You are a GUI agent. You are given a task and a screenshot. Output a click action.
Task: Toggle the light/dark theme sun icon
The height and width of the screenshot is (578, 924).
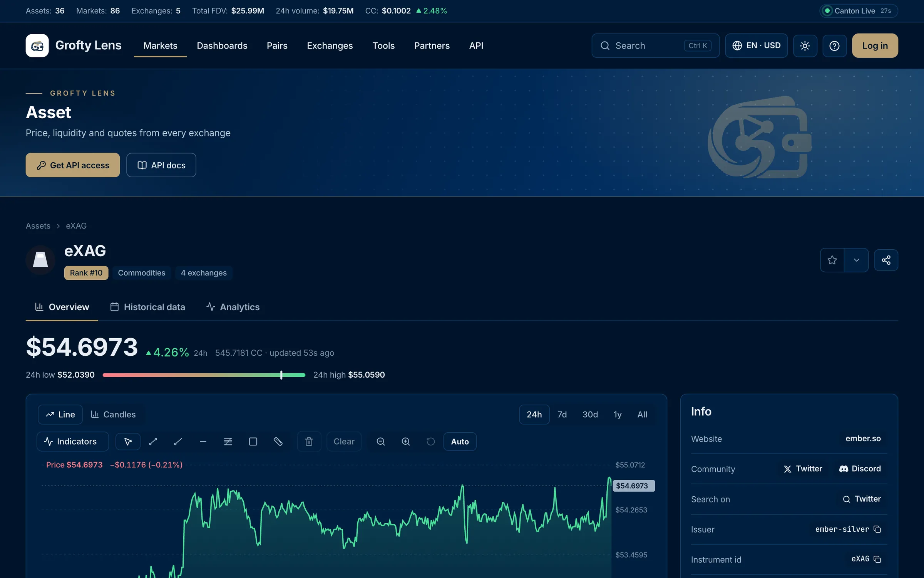click(805, 46)
